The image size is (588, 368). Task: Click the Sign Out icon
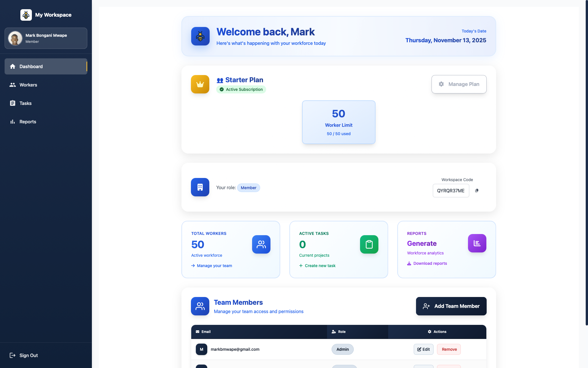click(13, 355)
